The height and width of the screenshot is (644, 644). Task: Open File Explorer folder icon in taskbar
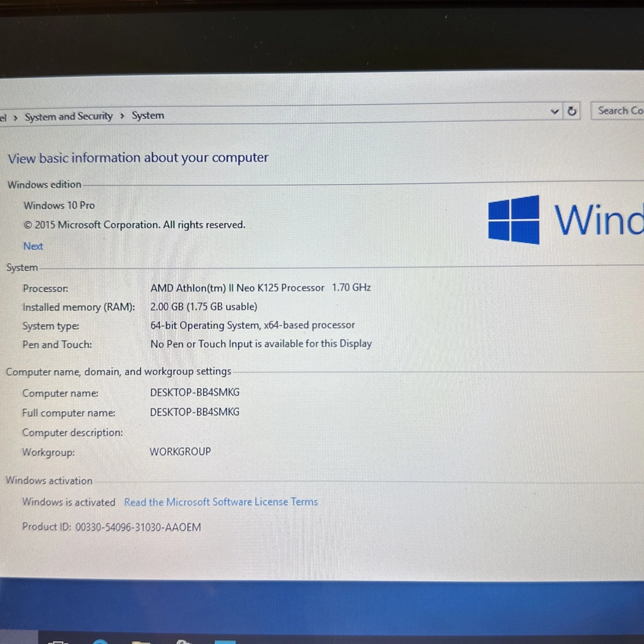coord(141,641)
